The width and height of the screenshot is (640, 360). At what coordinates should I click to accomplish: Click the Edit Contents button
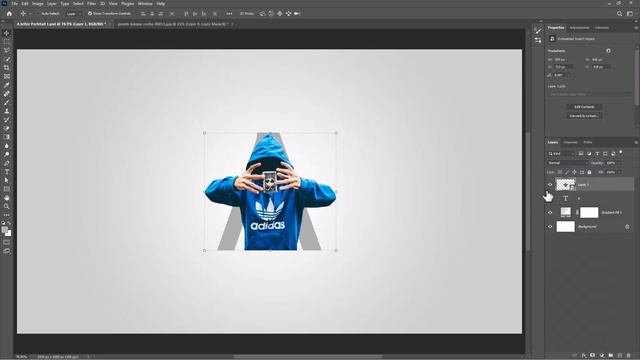pyautogui.click(x=584, y=107)
